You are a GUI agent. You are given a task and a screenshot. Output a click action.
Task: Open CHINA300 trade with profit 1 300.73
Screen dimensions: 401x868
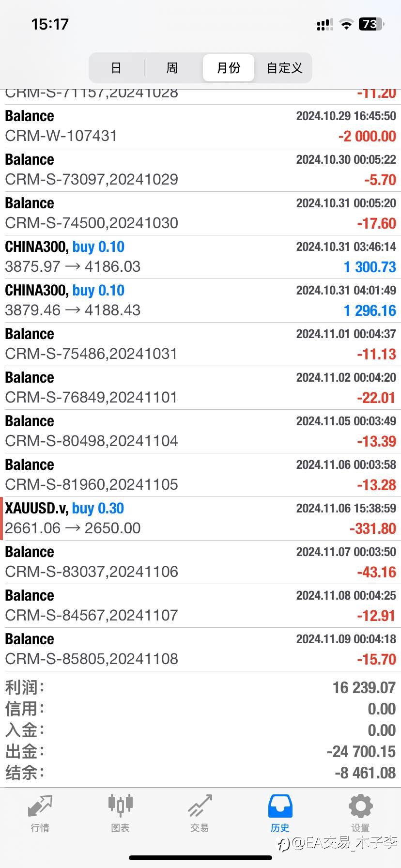(x=200, y=257)
